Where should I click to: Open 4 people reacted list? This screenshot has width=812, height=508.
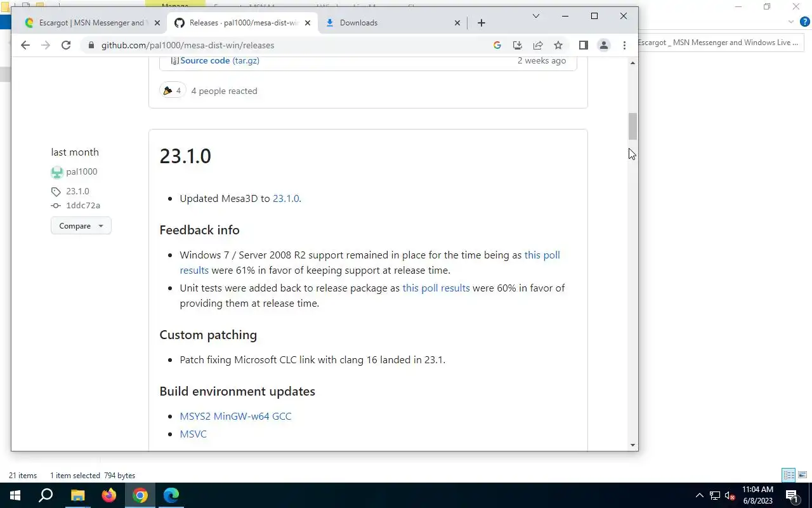[x=224, y=91]
